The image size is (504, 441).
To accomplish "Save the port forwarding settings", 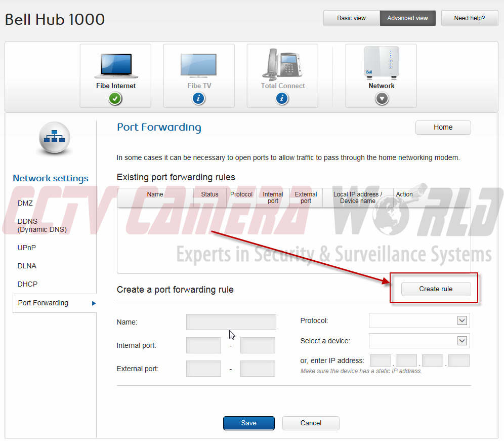I will (249, 423).
